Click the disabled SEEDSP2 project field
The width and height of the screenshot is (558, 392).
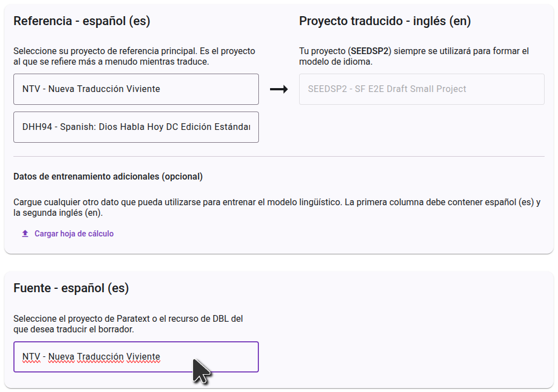pyautogui.click(x=422, y=89)
